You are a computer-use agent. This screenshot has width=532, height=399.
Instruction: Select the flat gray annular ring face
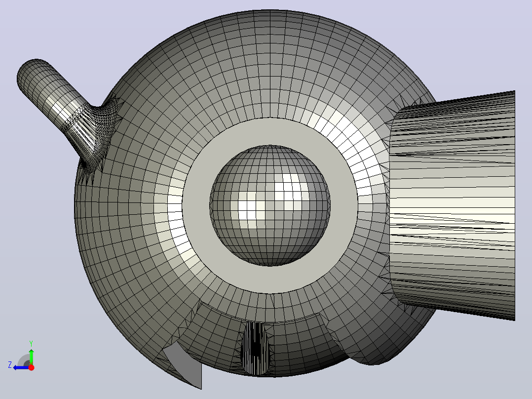[x=270, y=280]
